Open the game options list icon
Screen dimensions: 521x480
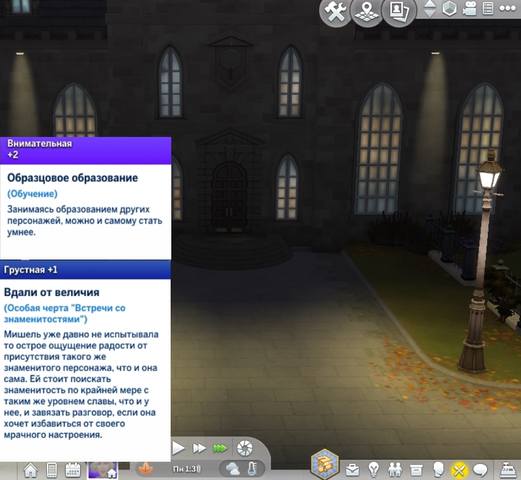[x=488, y=9]
